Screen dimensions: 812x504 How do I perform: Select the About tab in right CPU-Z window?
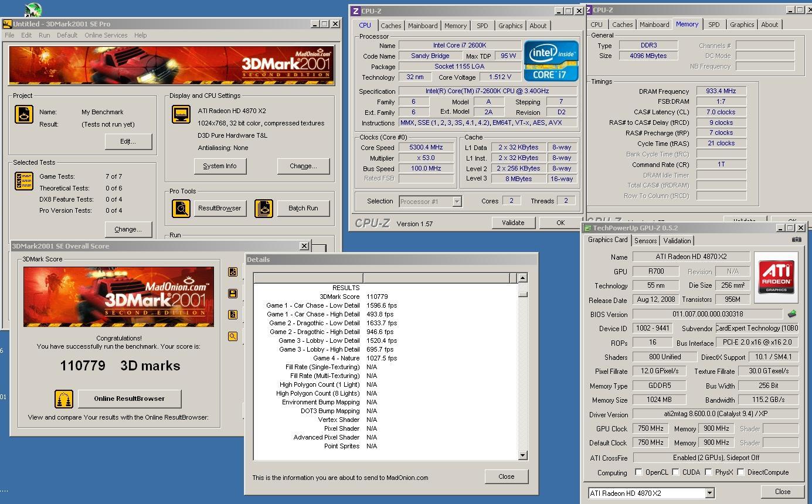pos(770,25)
